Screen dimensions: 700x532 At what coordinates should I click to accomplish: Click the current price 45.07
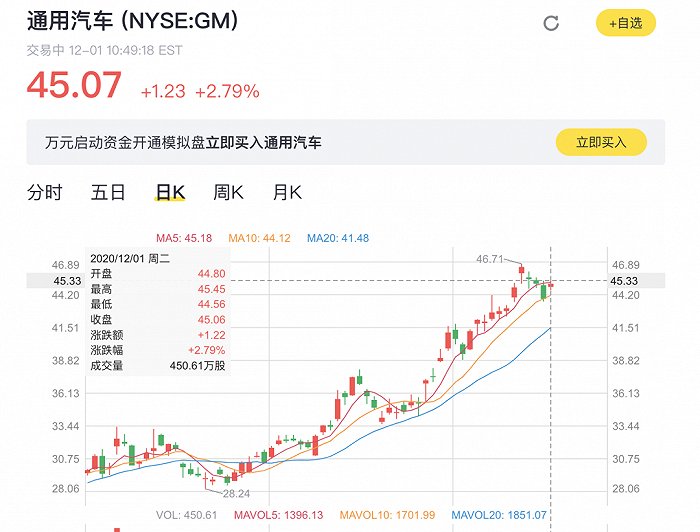click(74, 85)
